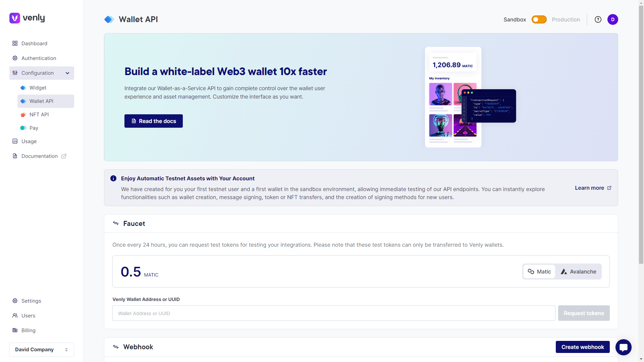Viewport: 644px width, 362px height.
Task: Select Matic token in Faucet
Action: (x=539, y=271)
